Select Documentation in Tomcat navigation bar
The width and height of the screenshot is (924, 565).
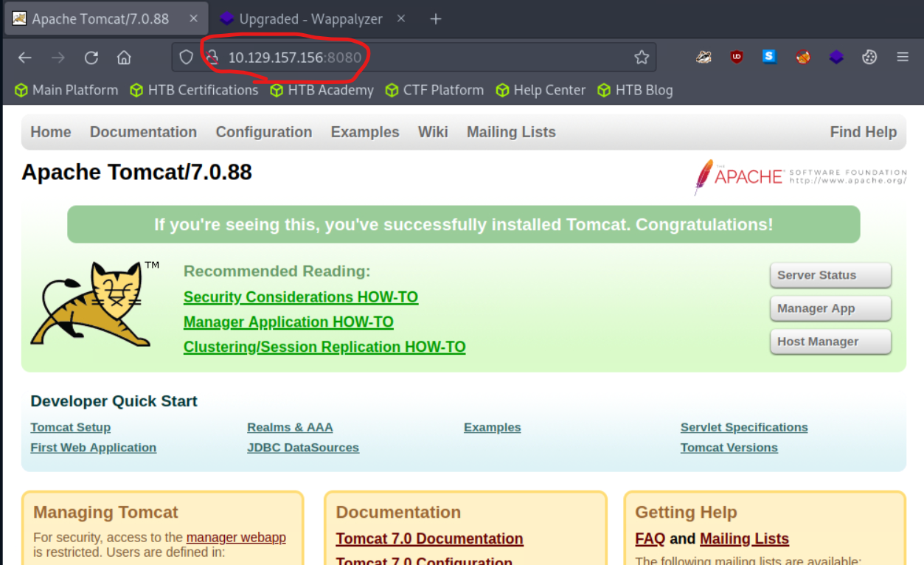[x=143, y=132]
